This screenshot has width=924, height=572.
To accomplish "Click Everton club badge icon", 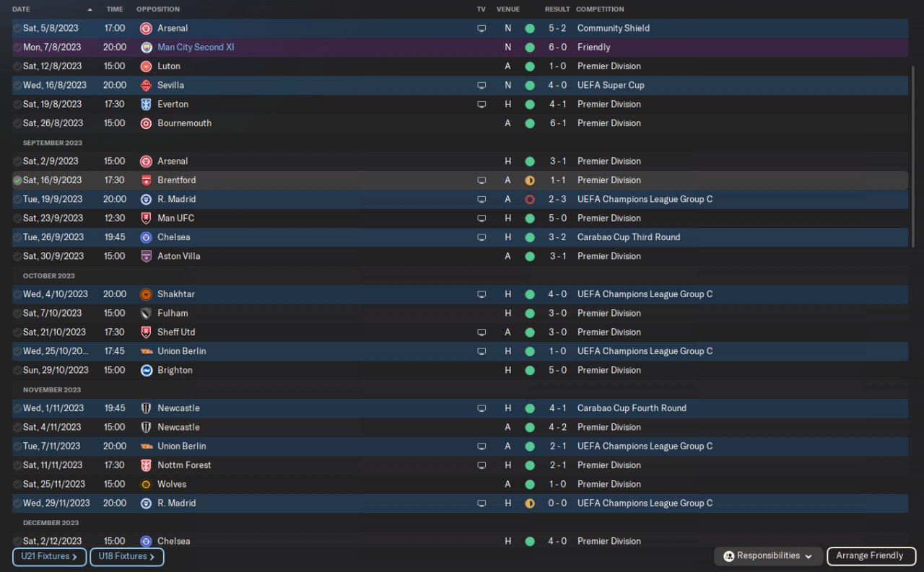I will (x=145, y=104).
